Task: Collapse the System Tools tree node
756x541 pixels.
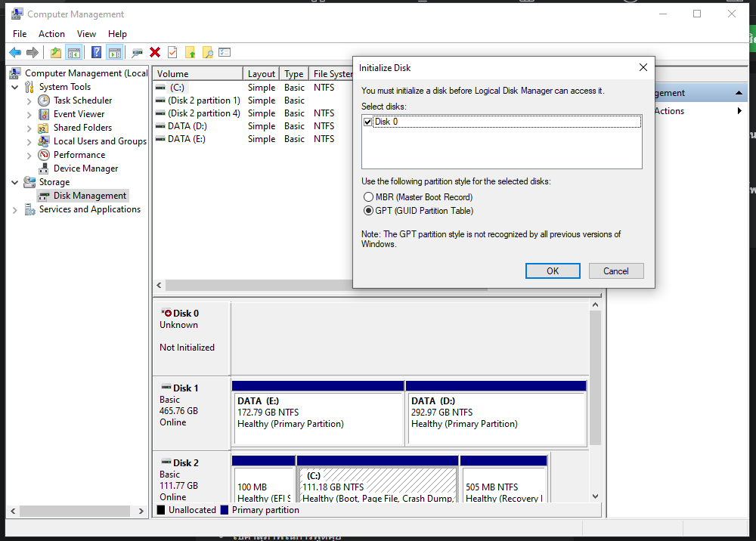Action: (x=15, y=87)
